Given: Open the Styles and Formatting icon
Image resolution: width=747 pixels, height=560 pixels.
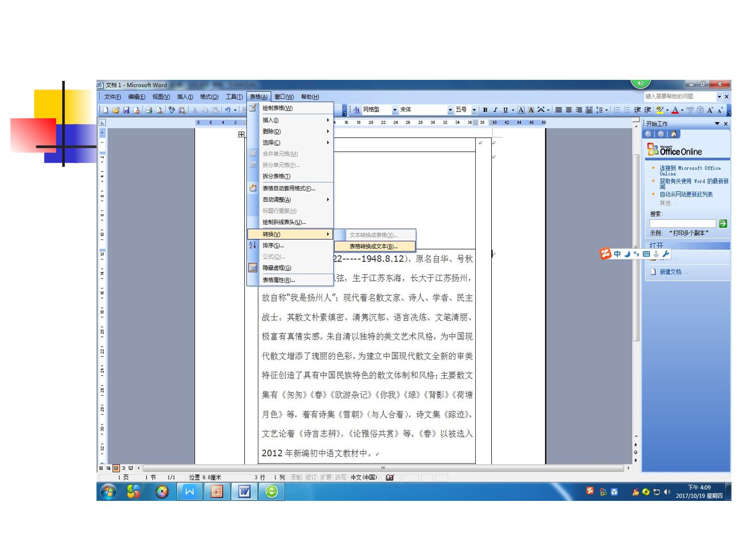Looking at the screenshot, I should (356, 110).
